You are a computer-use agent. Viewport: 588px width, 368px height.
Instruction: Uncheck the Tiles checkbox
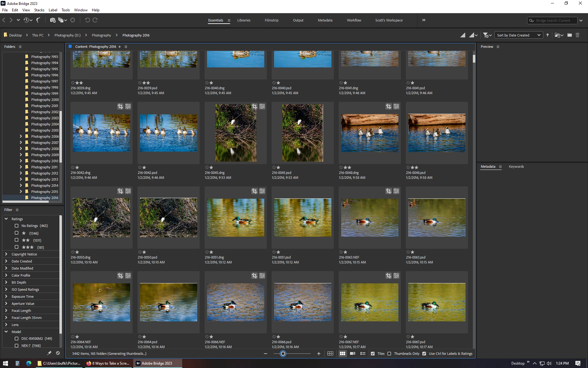point(373,354)
